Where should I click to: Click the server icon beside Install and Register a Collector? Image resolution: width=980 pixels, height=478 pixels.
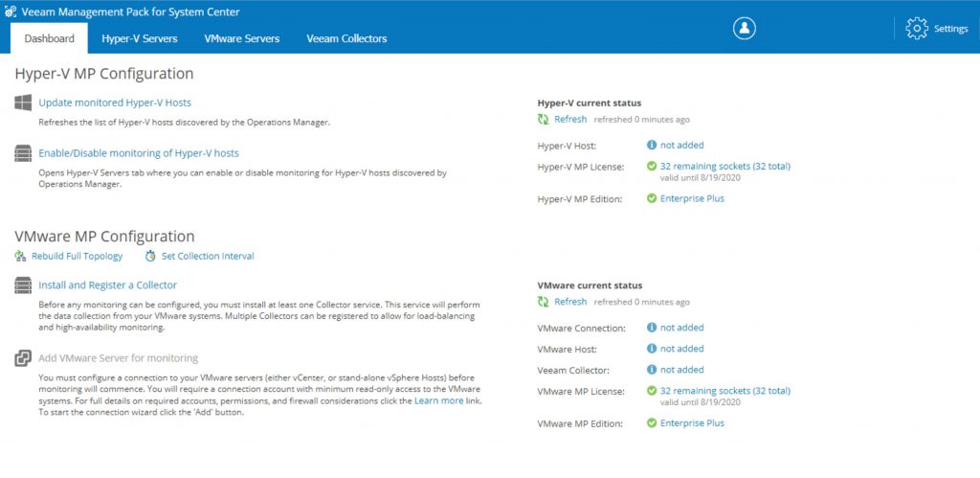click(x=23, y=285)
